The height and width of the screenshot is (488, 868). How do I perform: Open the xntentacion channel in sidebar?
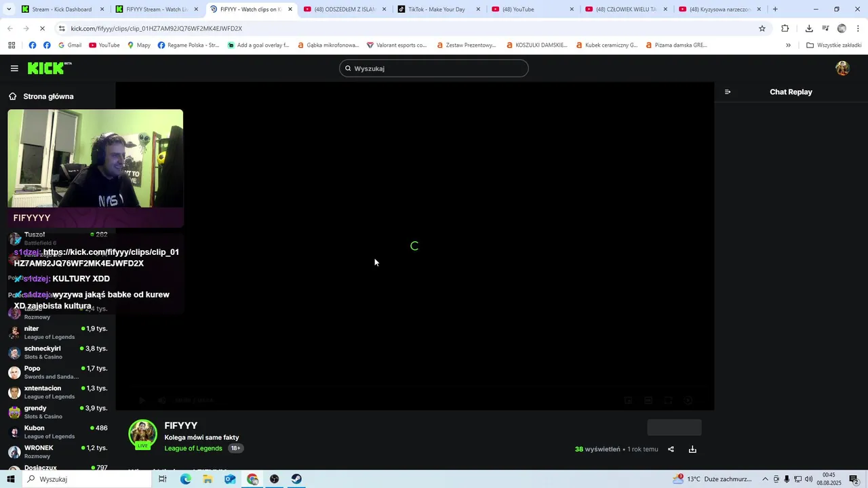[58, 392]
